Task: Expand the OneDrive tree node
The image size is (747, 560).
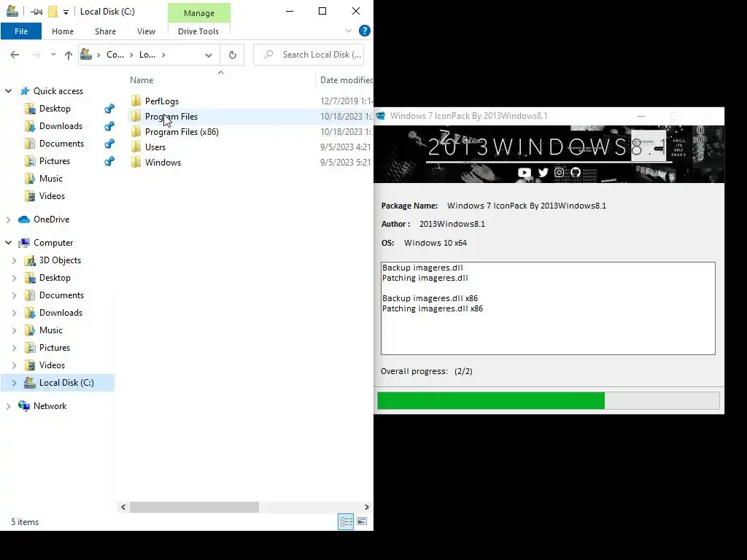Action: [8, 219]
